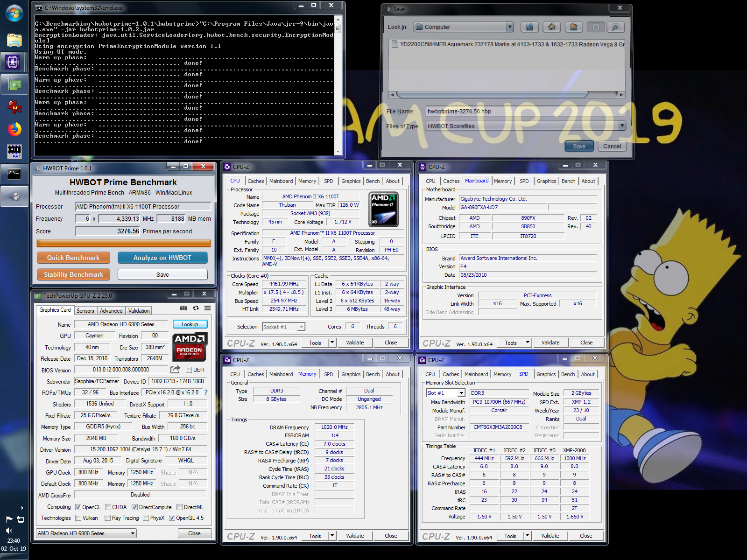Expand the Files of Type dropdown
Image resolution: width=747 pixels, height=560 pixels.
(622, 126)
